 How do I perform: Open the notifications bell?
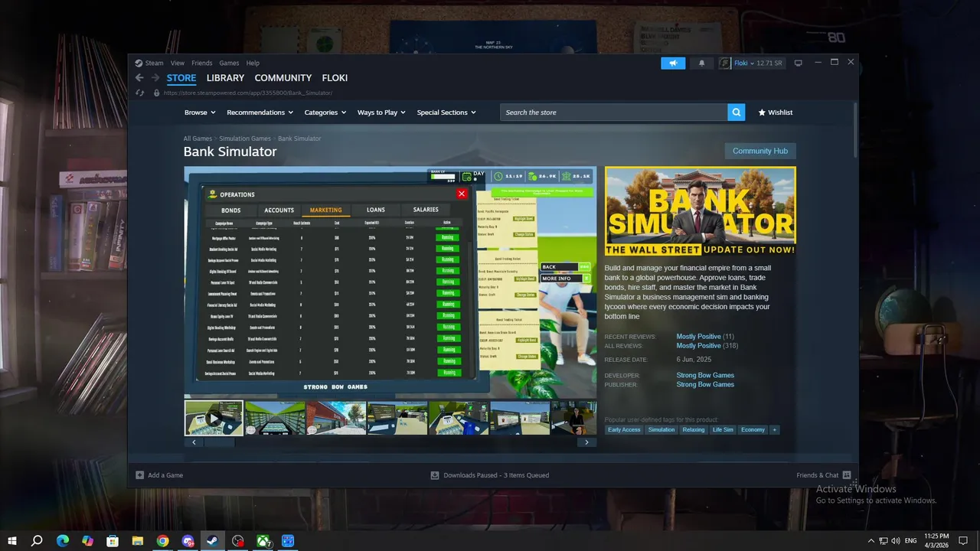click(x=701, y=63)
